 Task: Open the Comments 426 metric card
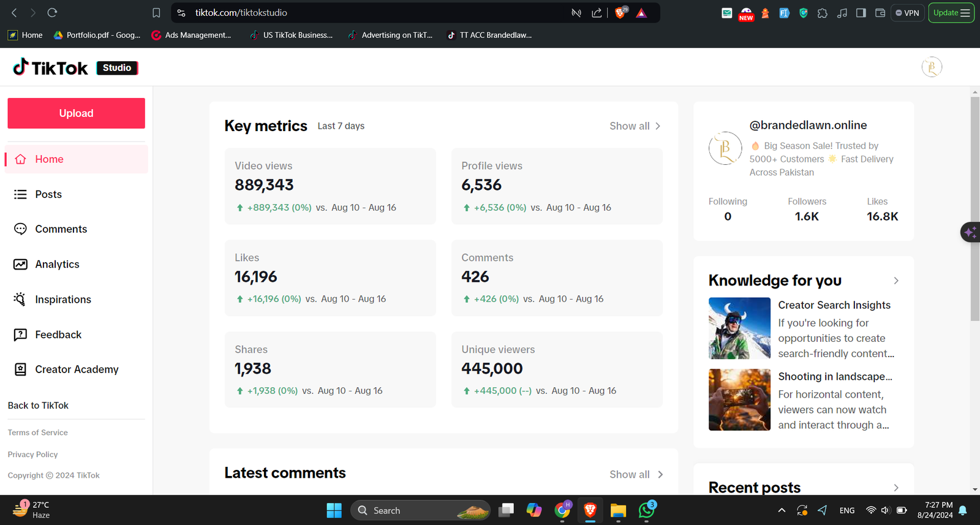[557, 278]
